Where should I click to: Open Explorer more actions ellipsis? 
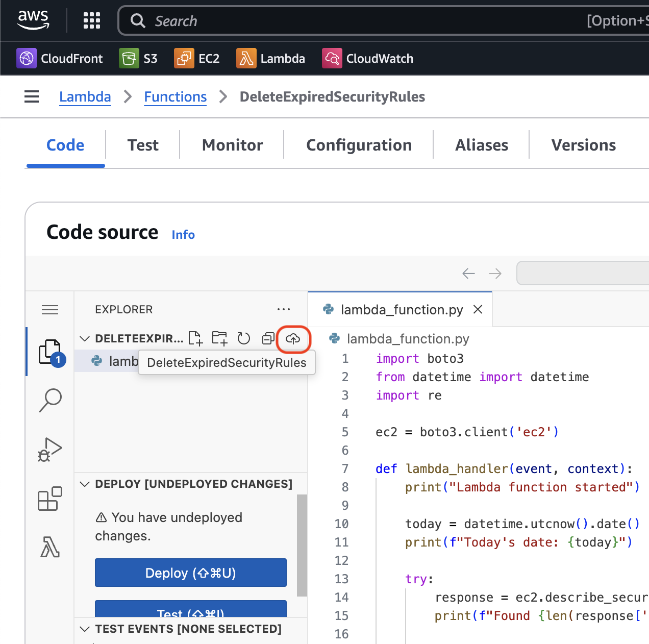pos(284,309)
